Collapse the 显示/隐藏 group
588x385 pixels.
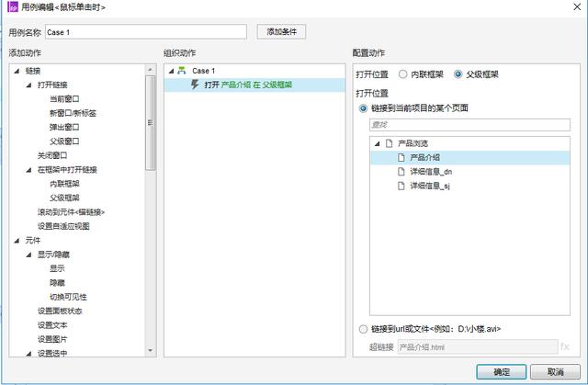pos(28,255)
